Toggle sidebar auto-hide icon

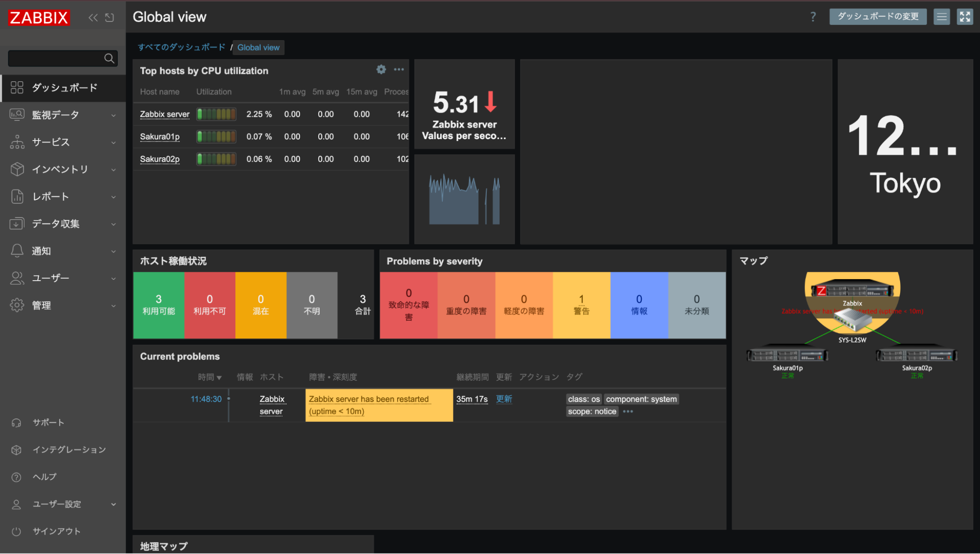coord(110,18)
